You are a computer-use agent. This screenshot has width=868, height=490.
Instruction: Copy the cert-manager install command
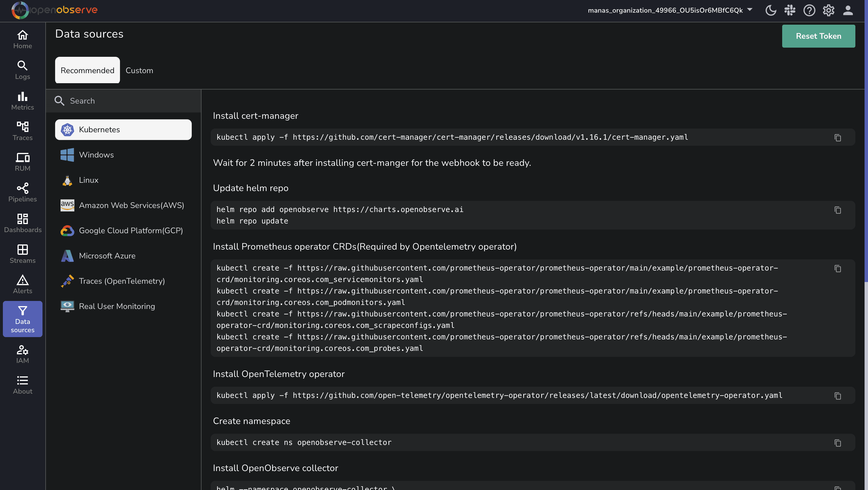(838, 138)
